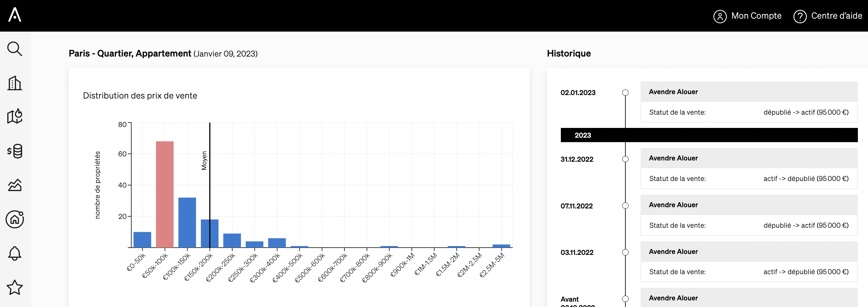Click timeline marker for 02.01.2023

coord(625,93)
